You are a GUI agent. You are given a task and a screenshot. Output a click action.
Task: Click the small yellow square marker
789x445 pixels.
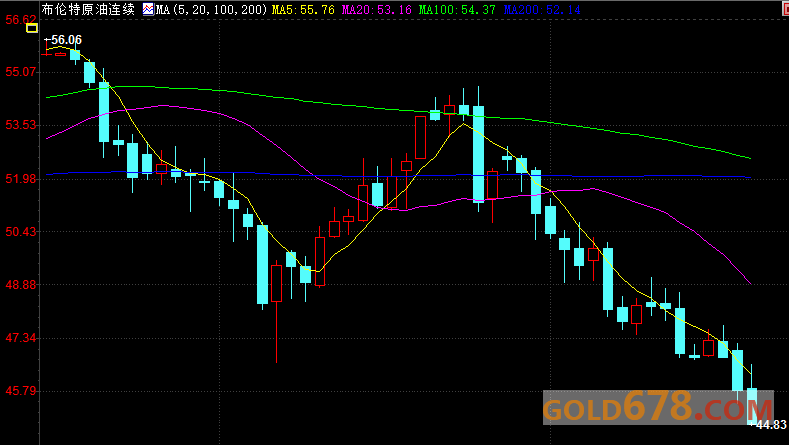(32, 28)
